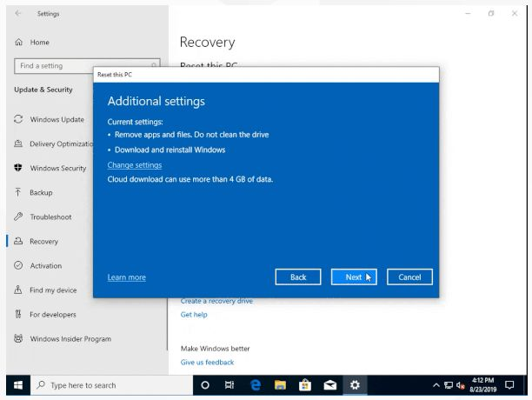Click the Cloud download data notice
The image size is (532, 400).
tap(190, 179)
